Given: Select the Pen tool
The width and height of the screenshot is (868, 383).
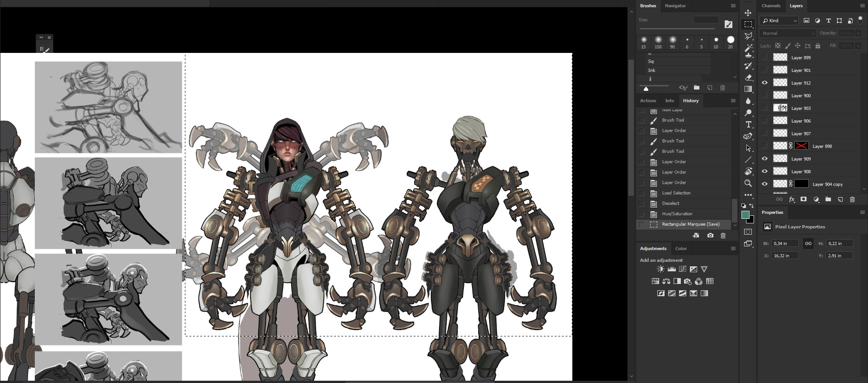Looking at the screenshot, I should click(x=748, y=136).
